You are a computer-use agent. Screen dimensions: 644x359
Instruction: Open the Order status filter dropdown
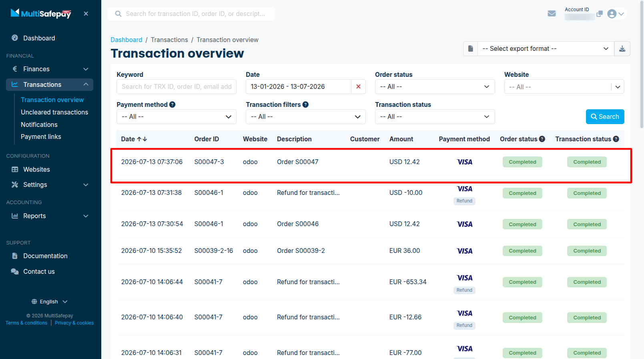(x=435, y=86)
